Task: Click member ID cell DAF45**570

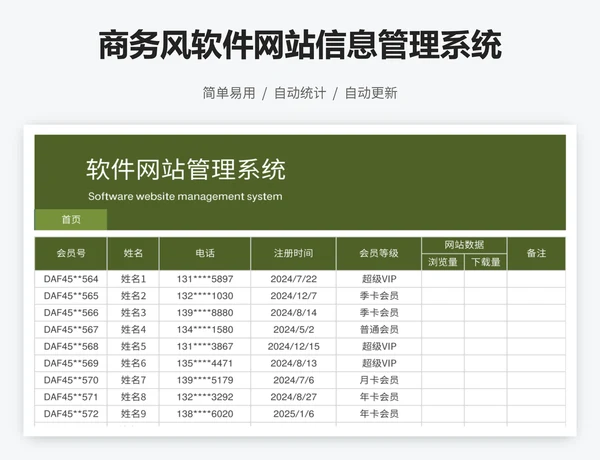Action: click(x=71, y=380)
